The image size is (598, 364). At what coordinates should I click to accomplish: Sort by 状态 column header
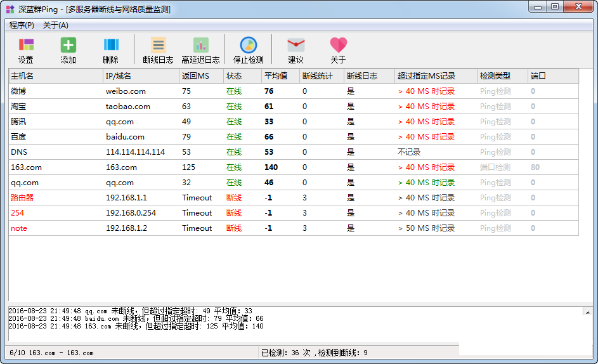[x=242, y=76]
